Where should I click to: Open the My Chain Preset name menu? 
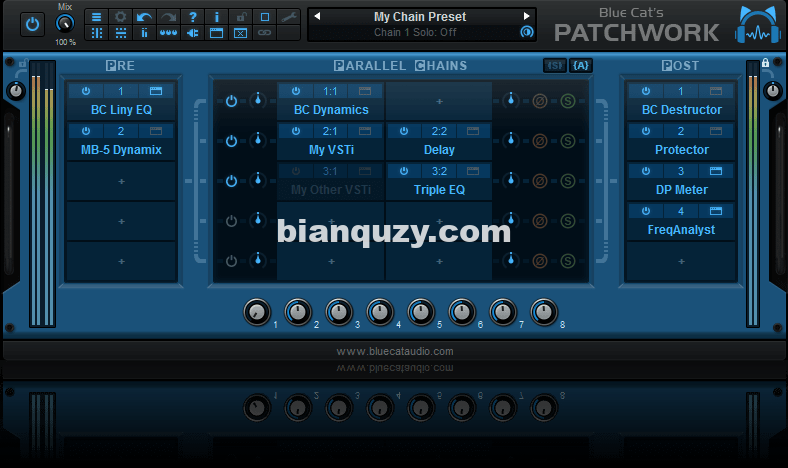(420, 17)
